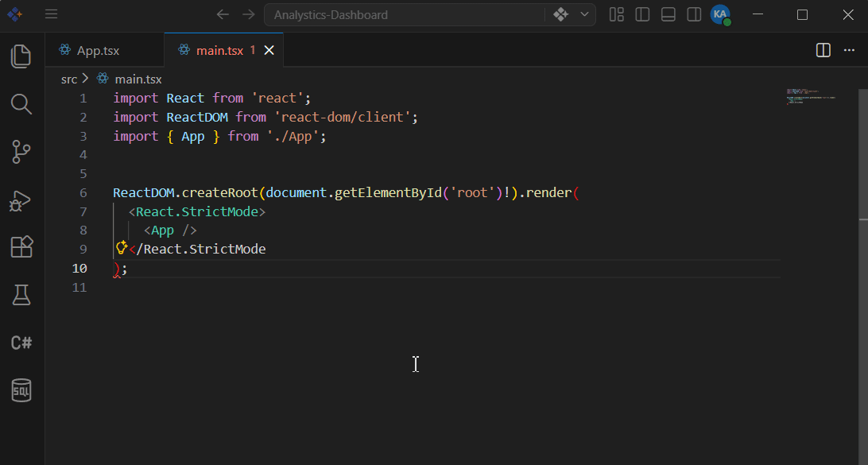Open the Source Control view

pos(21,152)
